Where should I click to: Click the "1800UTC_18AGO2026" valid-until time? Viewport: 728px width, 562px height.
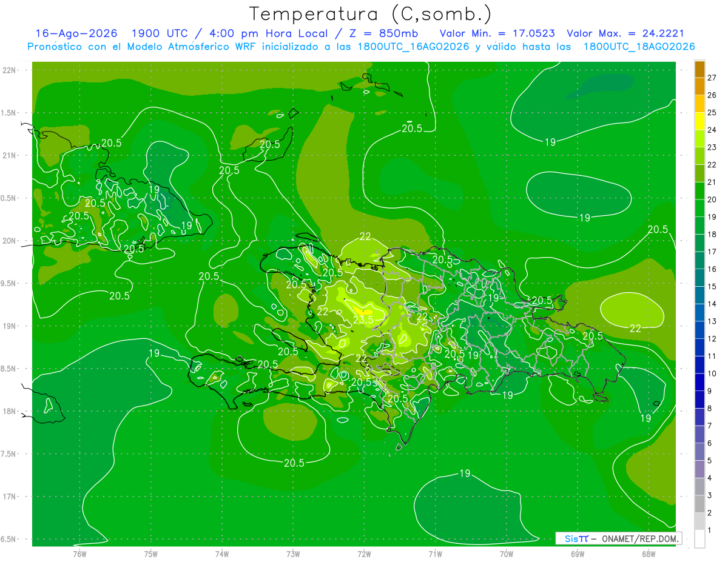click(x=639, y=47)
